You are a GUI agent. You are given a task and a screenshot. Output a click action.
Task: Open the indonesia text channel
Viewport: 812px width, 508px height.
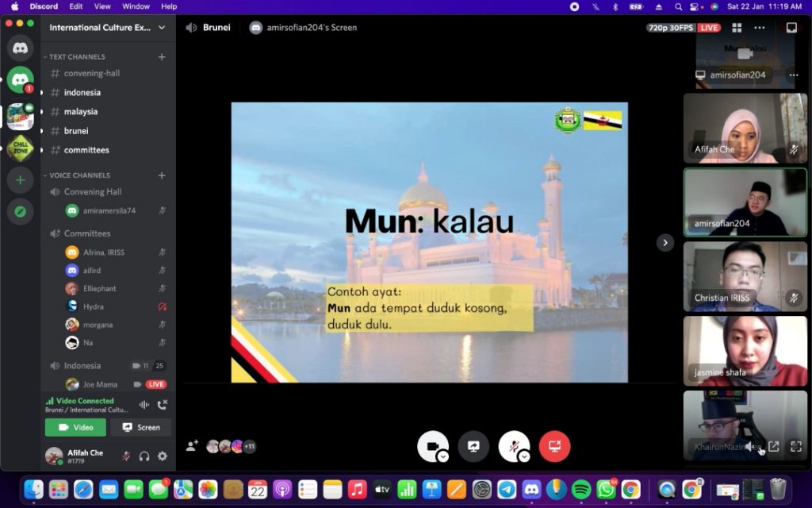(82, 92)
